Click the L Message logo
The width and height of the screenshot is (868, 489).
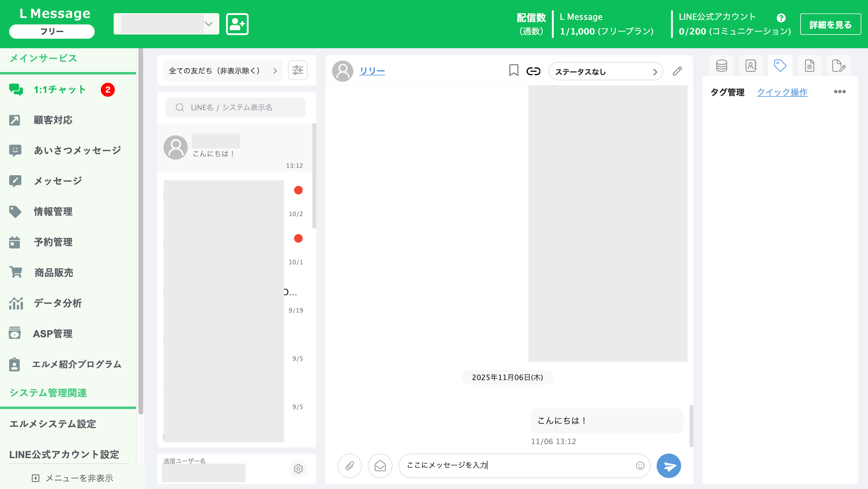(x=55, y=14)
